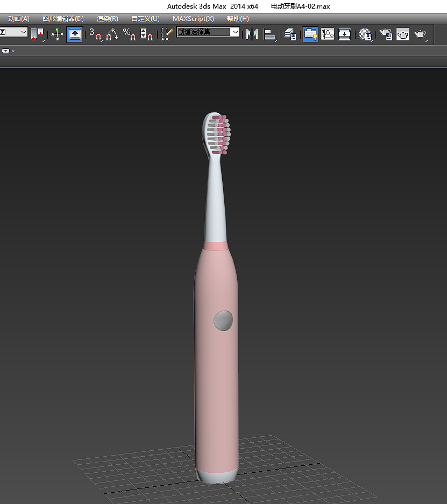The height and width of the screenshot is (504, 447).
Task: Toggle Angle Snap icon
Action: (x=112, y=34)
